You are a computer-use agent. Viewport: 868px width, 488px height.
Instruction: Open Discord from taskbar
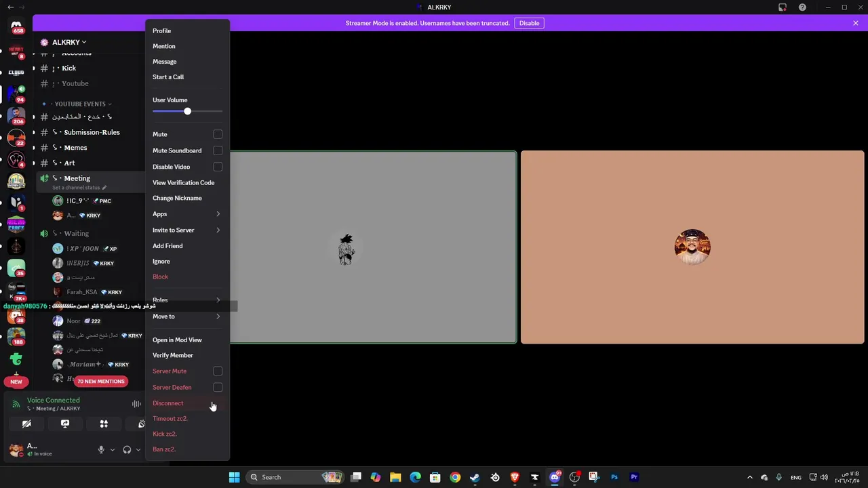[555, 477]
